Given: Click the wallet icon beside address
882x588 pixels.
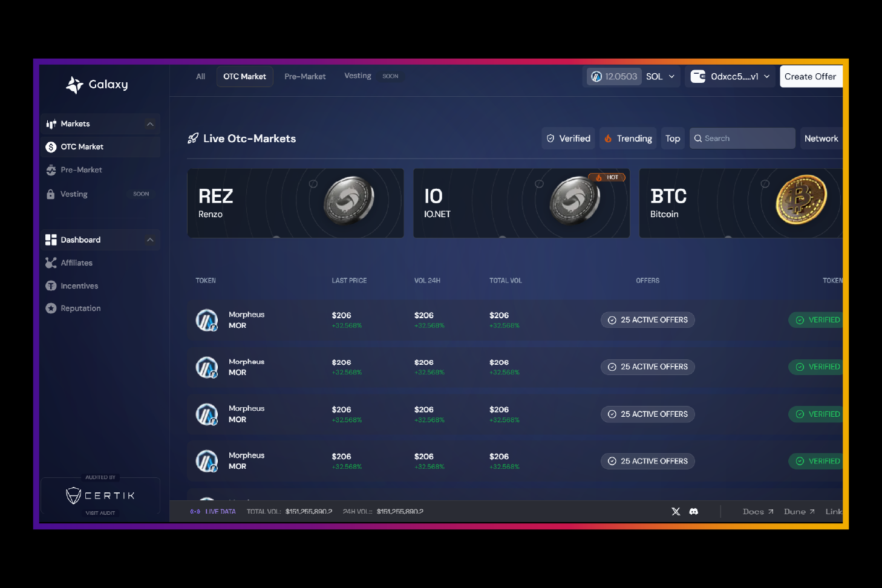Looking at the screenshot, I should tap(698, 77).
